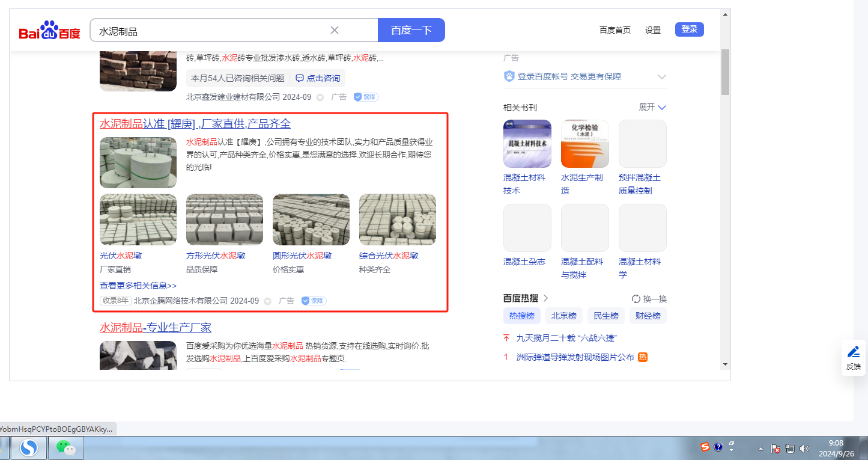Open Sogou browser from the taskbar
The width and height of the screenshot is (868, 460).
tap(29, 448)
